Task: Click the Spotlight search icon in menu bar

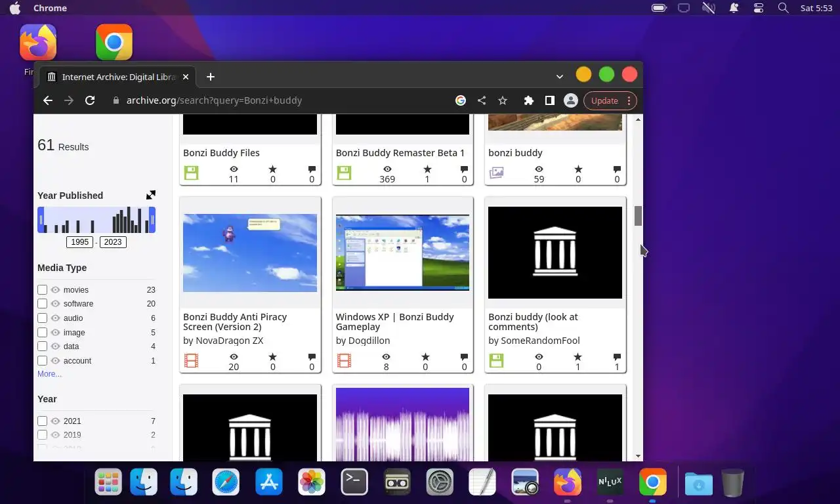Action: [x=783, y=8]
